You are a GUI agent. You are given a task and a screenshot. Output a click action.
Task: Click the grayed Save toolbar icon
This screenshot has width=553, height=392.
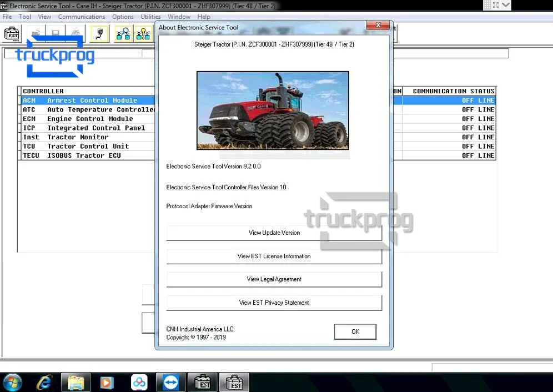click(x=56, y=33)
